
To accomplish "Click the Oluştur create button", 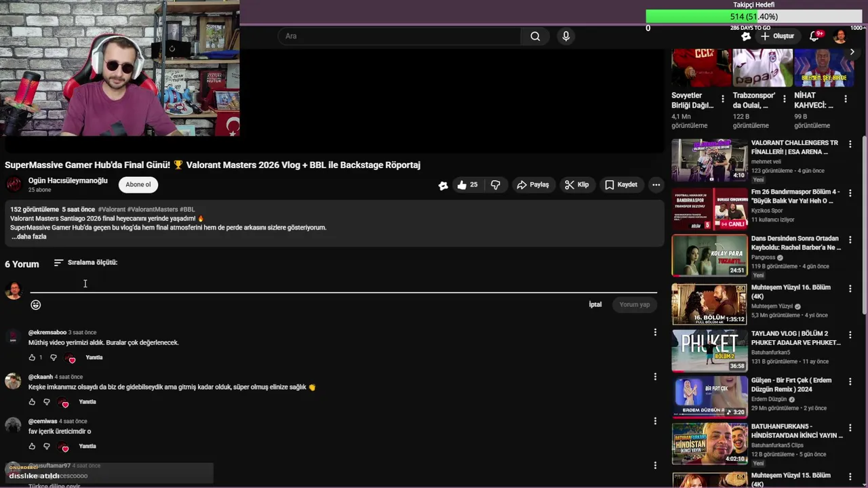I will coord(777,36).
